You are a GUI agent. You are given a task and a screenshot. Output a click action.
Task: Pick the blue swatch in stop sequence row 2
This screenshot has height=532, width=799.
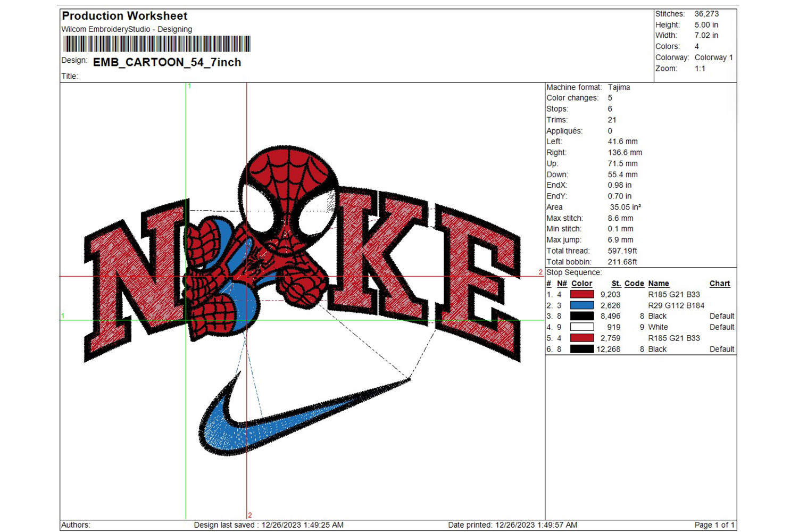(582, 305)
